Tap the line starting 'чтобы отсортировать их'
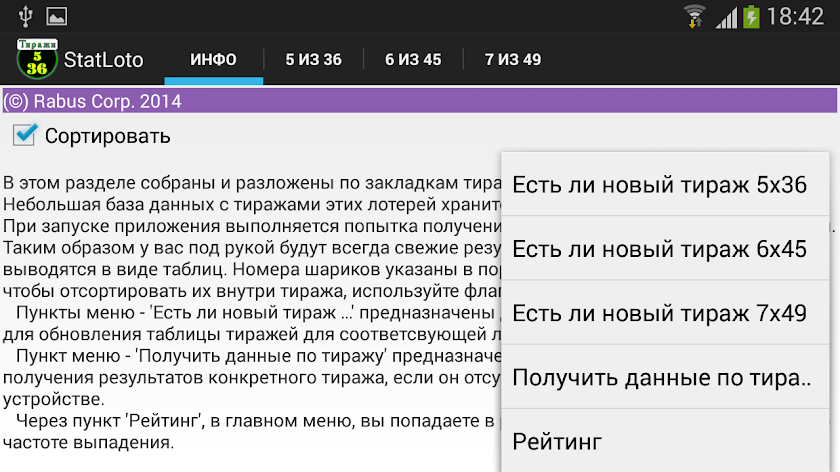This screenshot has width=840, height=472. tap(252, 291)
